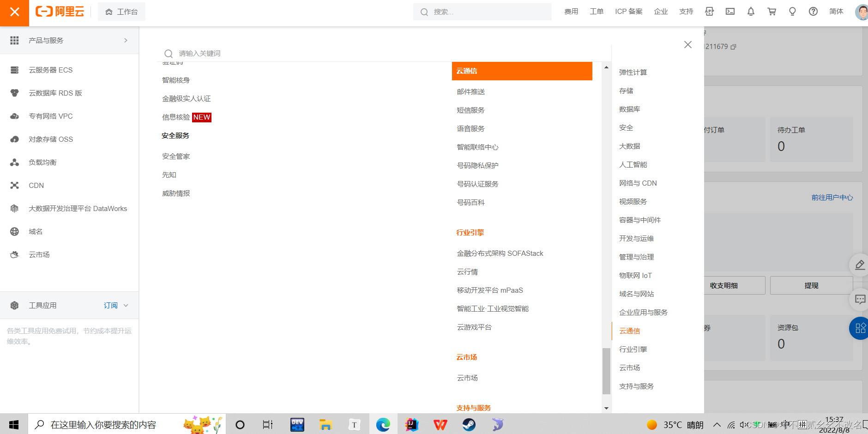The image size is (868, 434).
Task: Open 短信服务 product link
Action: pos(470,110)
